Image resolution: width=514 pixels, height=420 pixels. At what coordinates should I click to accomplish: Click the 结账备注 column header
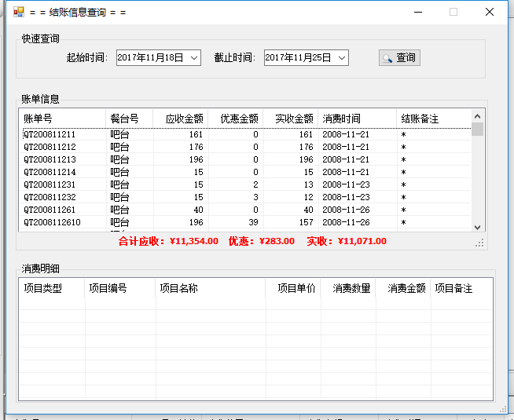434,119
